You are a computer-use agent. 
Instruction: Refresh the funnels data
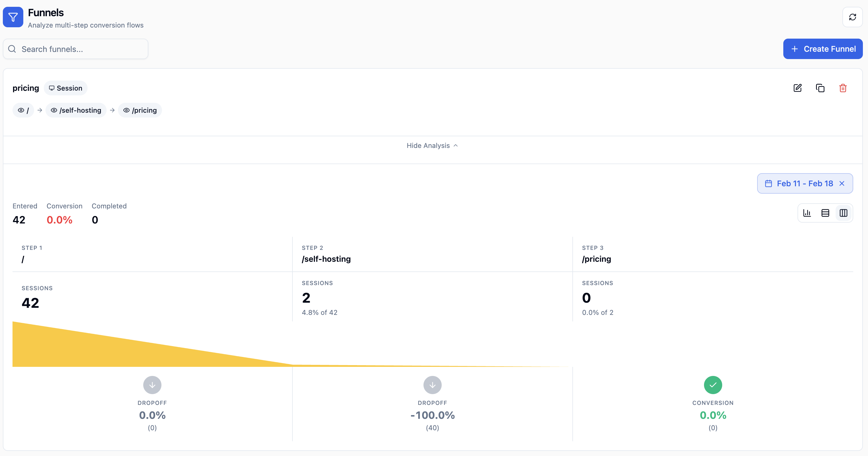[x=852, y=17]
